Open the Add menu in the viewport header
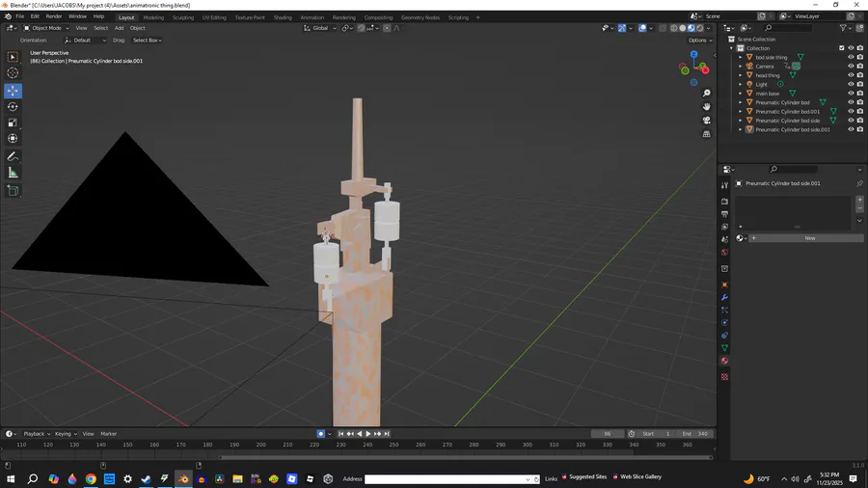This screenshot has width=868, height=488. (x=119, y=28)
